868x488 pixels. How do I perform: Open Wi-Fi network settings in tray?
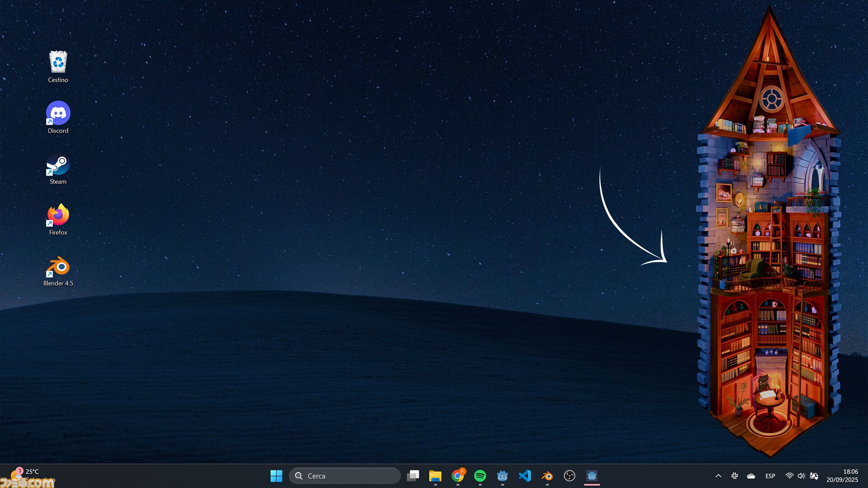click(x=789, y=476)
